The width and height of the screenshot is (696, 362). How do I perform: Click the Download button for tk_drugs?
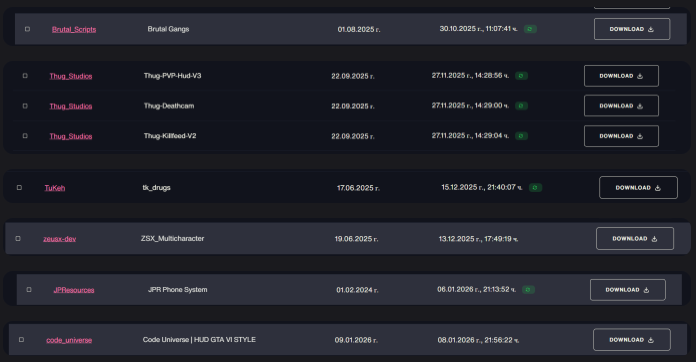coord(638,188)
